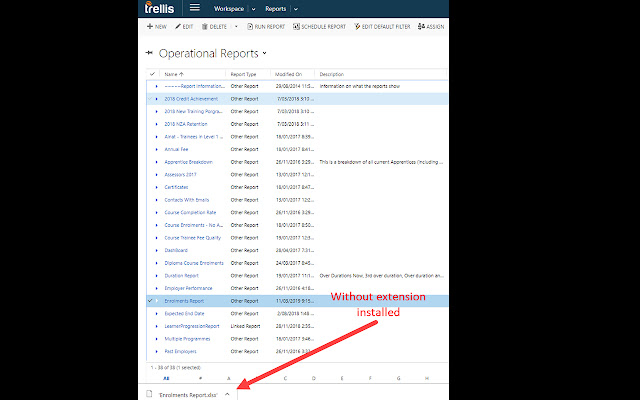The height and width of the screenshot is (400, 640).
Task: Click the trellis logo
Action: (159, 8)
